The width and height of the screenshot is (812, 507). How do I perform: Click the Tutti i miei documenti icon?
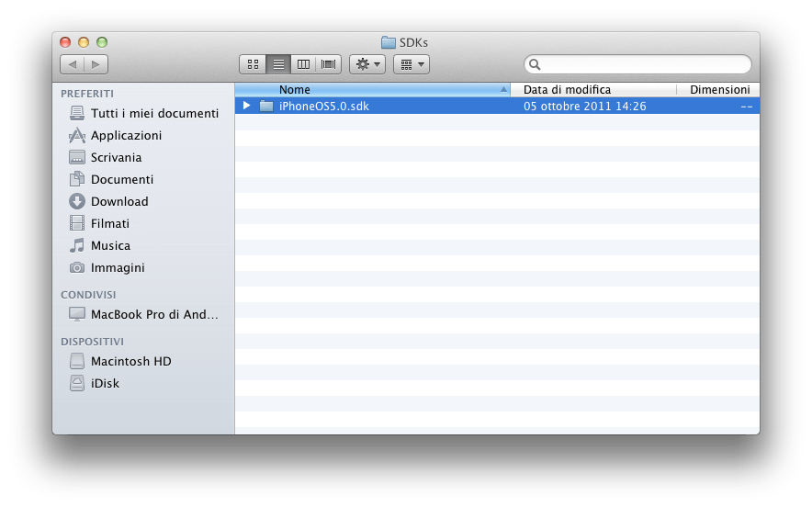pos(76,113)
